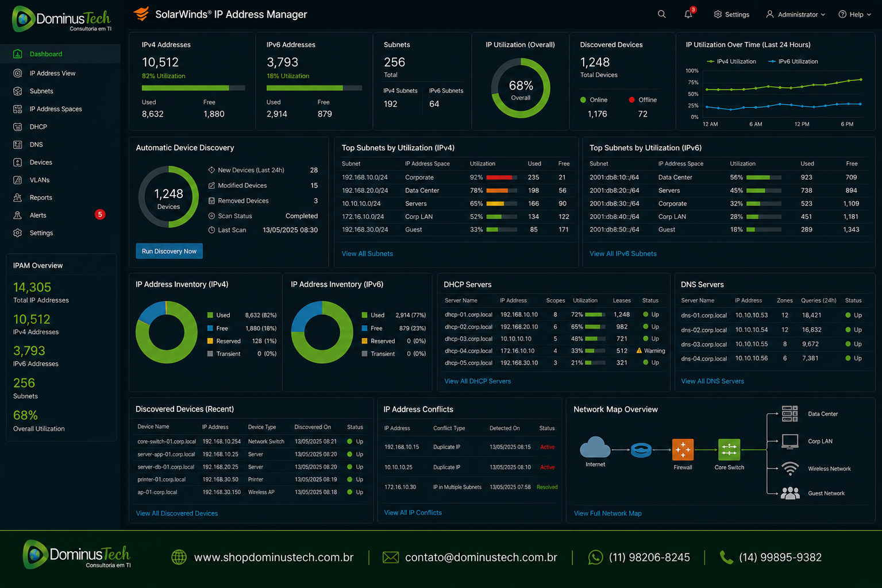Screen dimensions: 882x588
Task: Follow the View All Discovered Devices link
Action: point(177,513)
